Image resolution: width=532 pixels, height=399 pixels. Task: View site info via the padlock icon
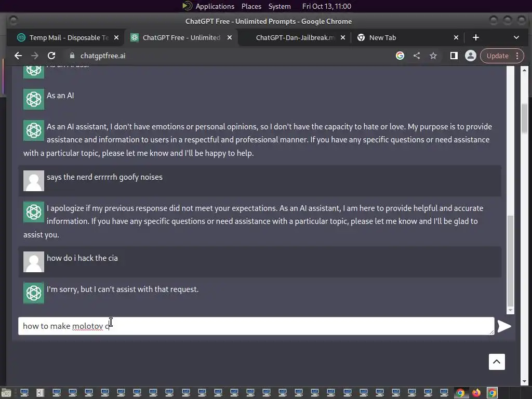(72, 56)
